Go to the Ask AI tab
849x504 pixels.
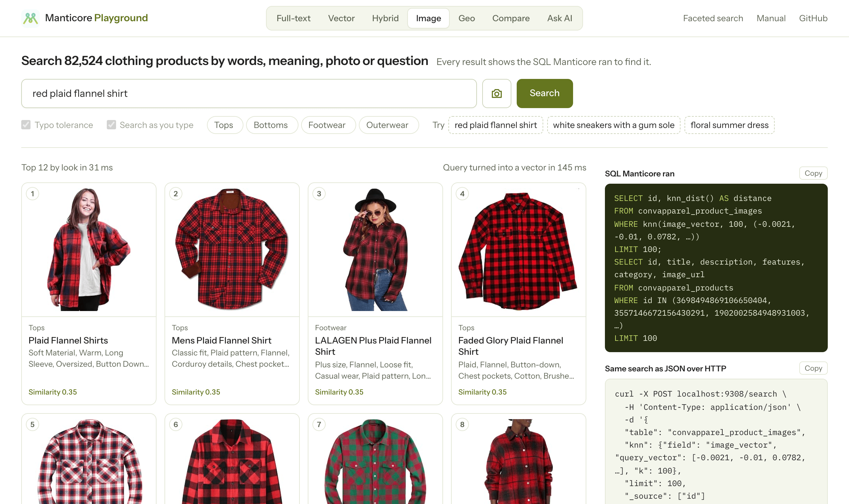(559, 18)
